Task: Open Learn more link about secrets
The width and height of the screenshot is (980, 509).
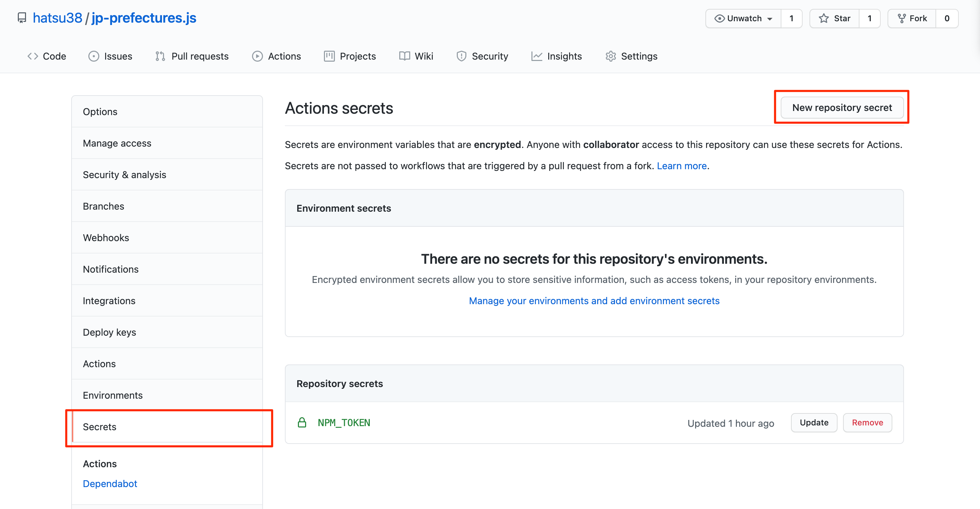Action: point(681,166)
